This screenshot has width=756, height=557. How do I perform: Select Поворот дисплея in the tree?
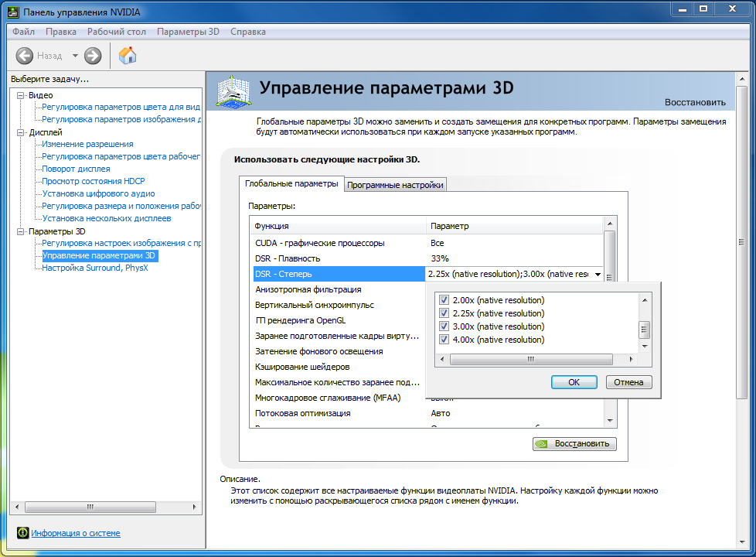pos(76,169)
